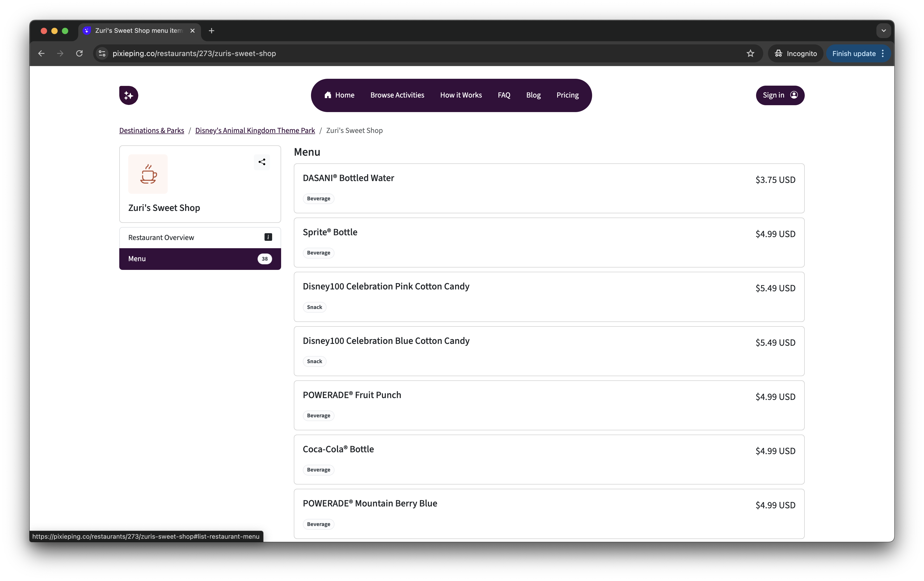Click Zuri's Sweet Shop breadcrumb text
The width and height of the screenshot is (924, 581).
click(354, 130)
